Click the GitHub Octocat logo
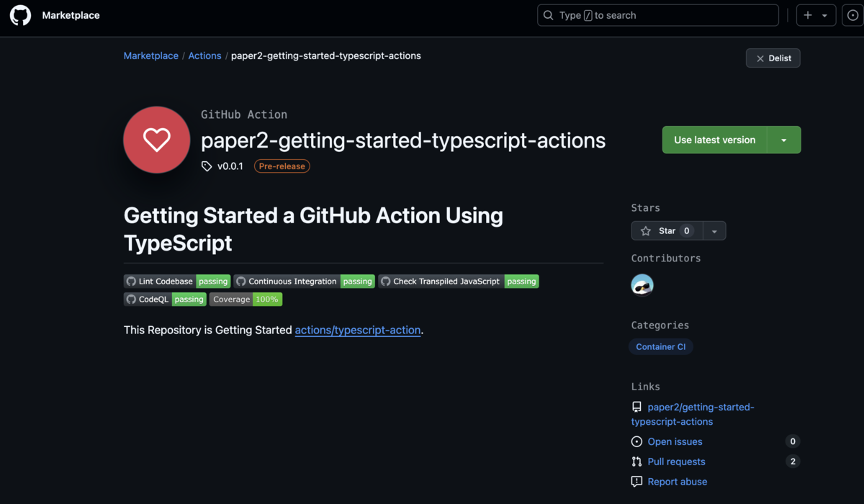 [x=20, y=15]
